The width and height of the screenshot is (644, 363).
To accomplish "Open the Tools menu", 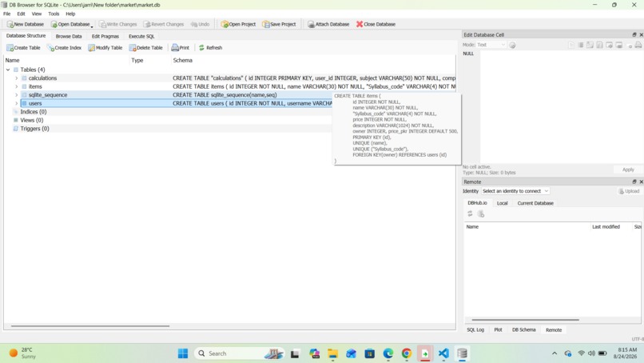I will point(54,14).
